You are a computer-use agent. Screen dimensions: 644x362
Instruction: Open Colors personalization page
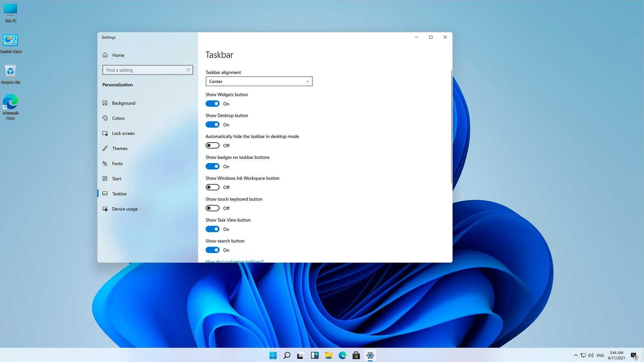click(x=148, y=118)
